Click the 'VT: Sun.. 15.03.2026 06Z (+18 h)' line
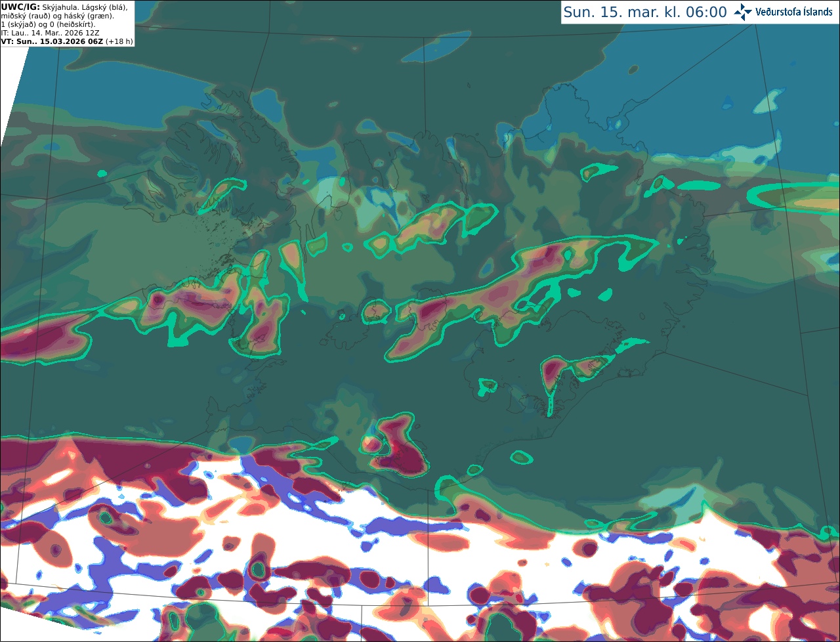The height and width of the screenshot is (642, 840). [67, 41]
